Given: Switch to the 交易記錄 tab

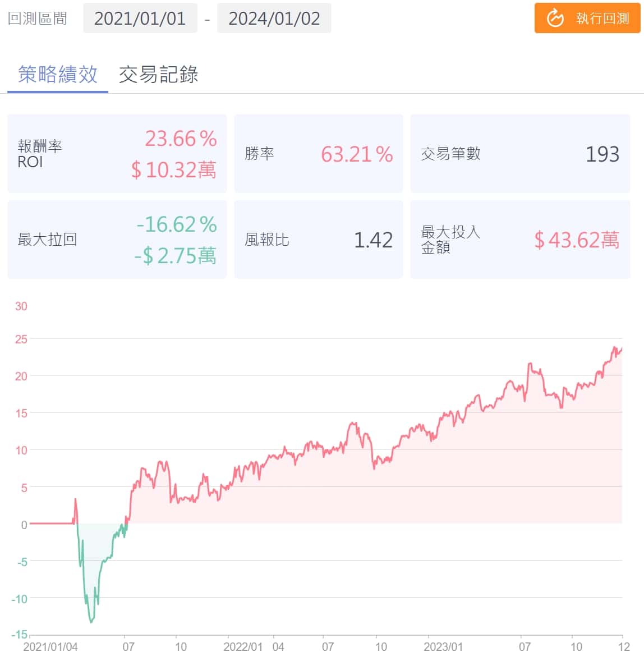Looking at the screenshot, I should [x=158, y=75].
